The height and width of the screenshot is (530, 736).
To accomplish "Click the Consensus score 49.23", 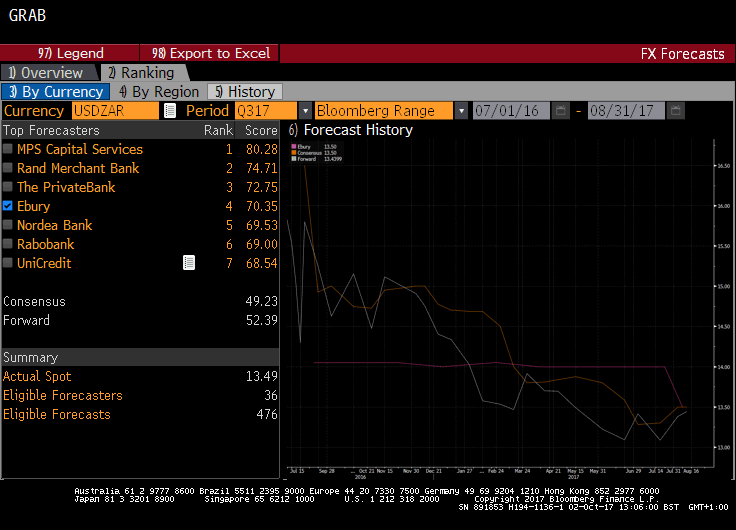I will [x=261, y=301].
